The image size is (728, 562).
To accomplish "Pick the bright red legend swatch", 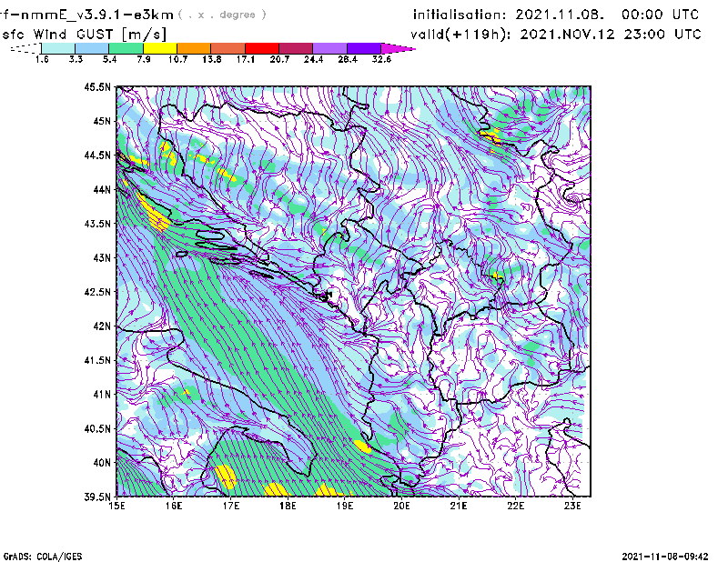I will 261,48.
